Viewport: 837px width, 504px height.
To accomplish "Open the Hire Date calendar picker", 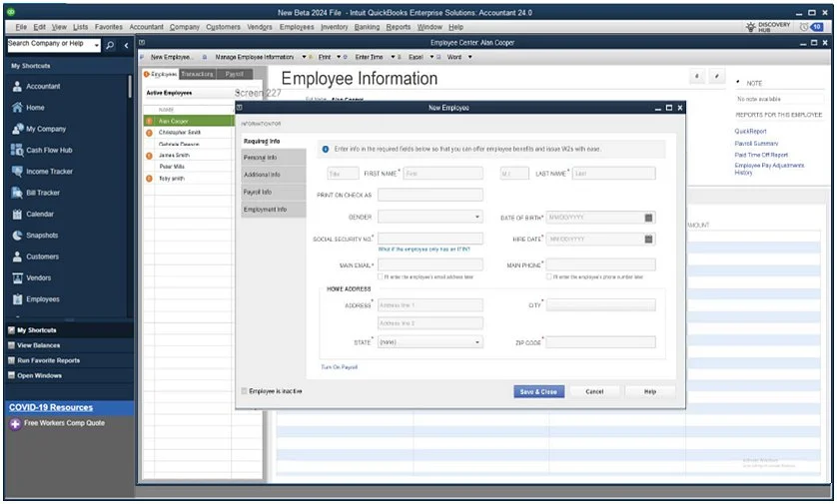I will click(x=648, y=239).
